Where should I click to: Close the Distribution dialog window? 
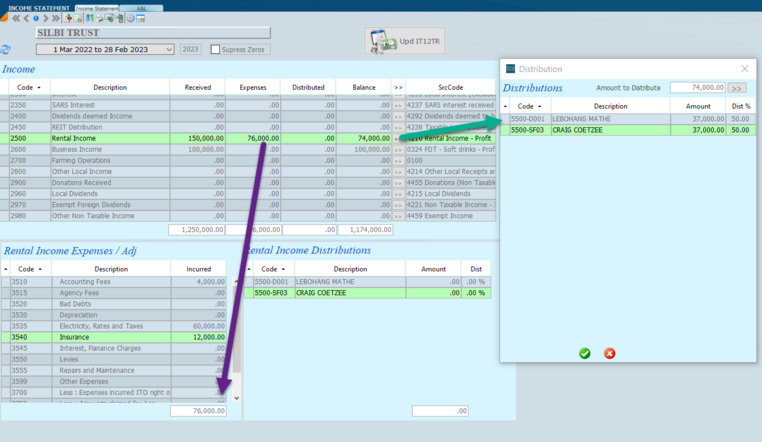pyautogui.click(x=744, y=69)
